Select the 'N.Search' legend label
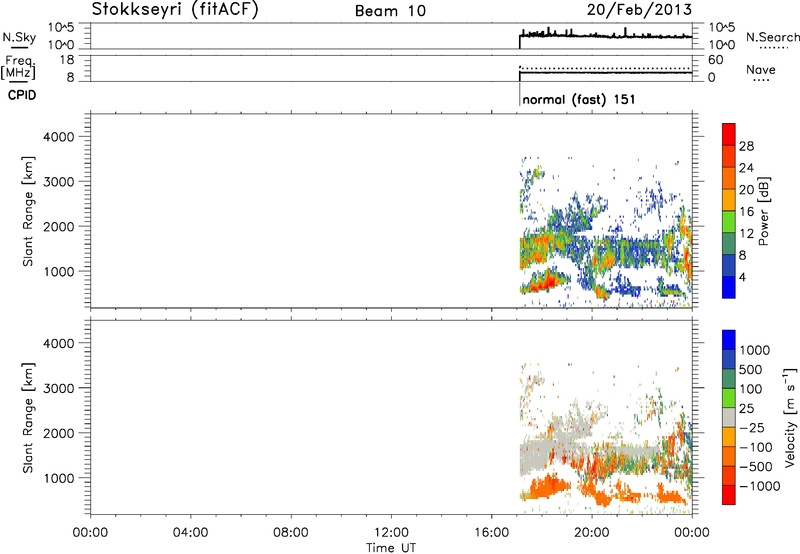800x554 pixels. click(x=772, y=37)
